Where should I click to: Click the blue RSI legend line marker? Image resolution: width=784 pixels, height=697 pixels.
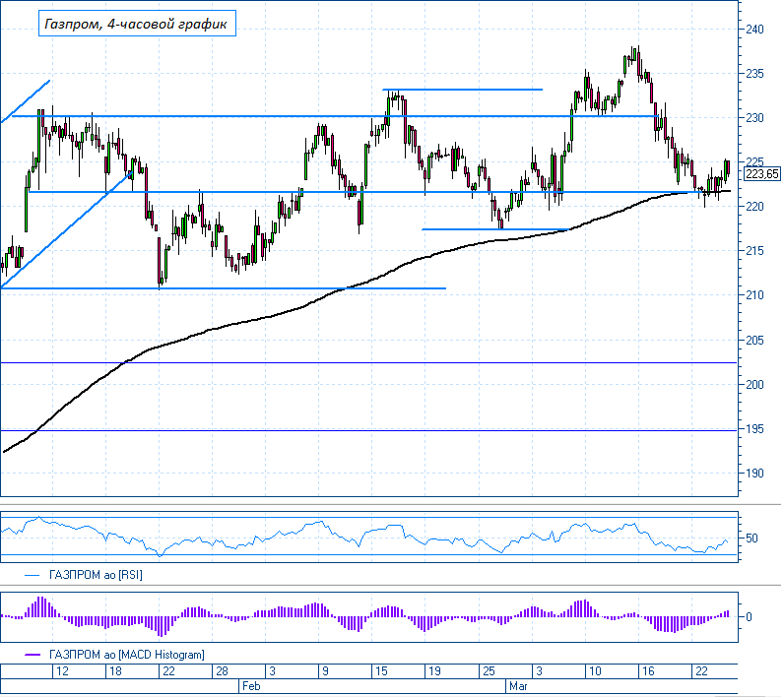pos(32,576)
